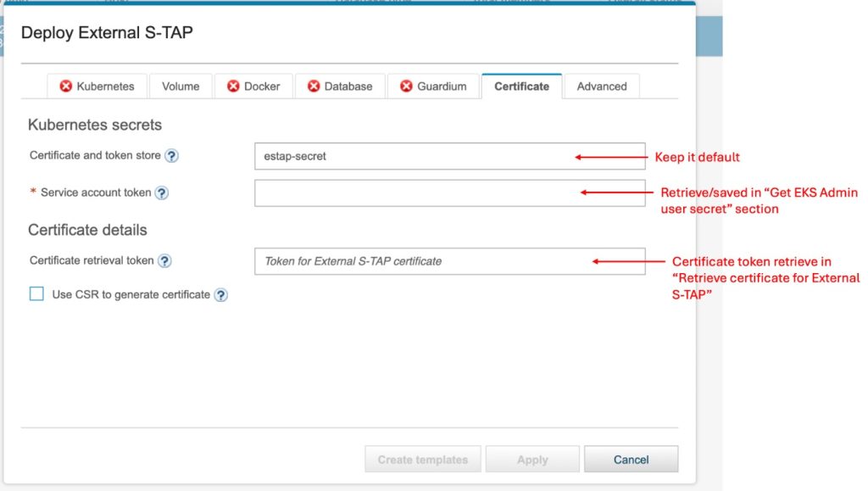The height and width of the screenshot is (491, 868).
Task: Click the Use CSR to generate certificate label
Action: pos(131,294)
